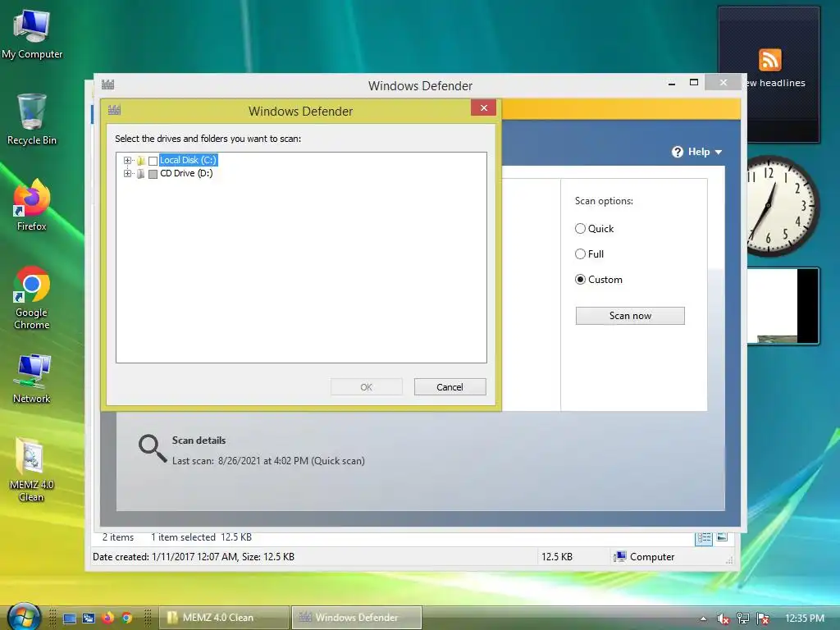Click the OK button in the dialog
Image resolution: width=840 pixels, height=630 pixels.
pyautogui.click(x=367, y=387)
